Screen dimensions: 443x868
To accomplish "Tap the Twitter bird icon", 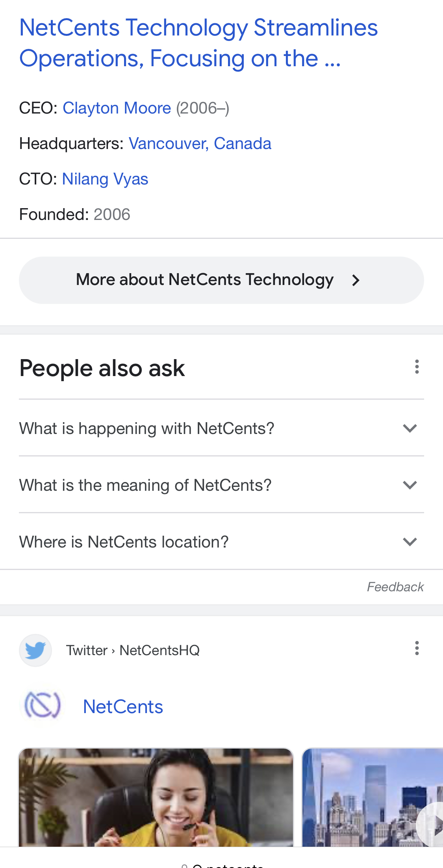I will tap(35, 650).
